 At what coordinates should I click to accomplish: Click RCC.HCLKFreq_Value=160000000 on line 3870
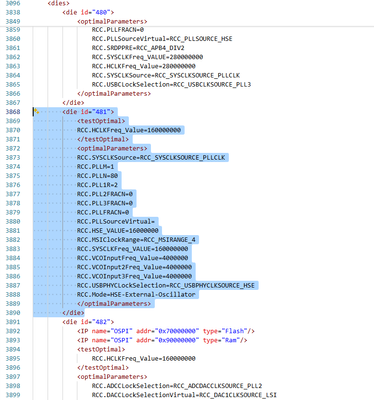(129, 130)
